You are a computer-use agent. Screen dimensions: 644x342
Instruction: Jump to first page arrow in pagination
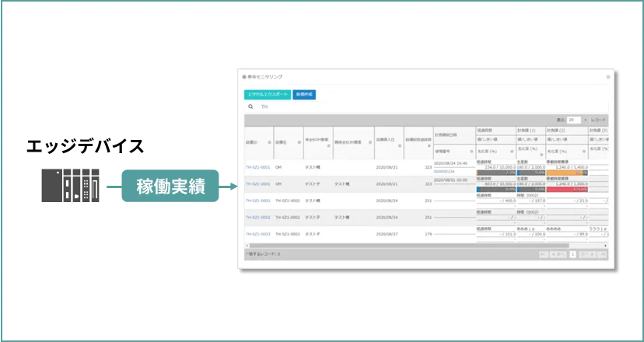(x=543, y=254)
